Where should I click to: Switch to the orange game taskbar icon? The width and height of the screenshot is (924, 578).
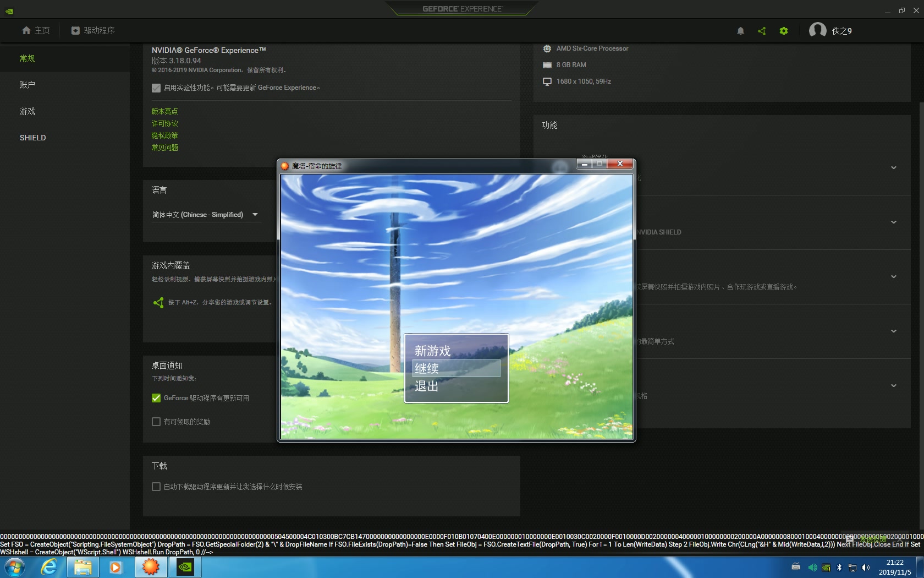[151, 567]
